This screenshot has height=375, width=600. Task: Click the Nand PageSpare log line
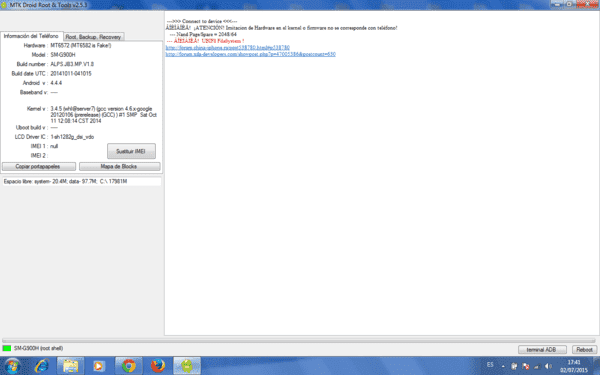pyautogui.click(x=202, y=34)
